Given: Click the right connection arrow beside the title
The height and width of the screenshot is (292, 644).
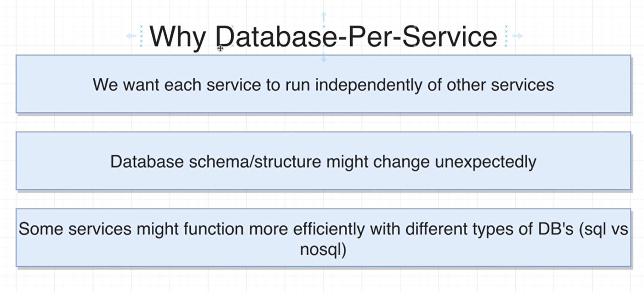Looking at the screenshot, I should pyautogui.click(x=517, y=36).
